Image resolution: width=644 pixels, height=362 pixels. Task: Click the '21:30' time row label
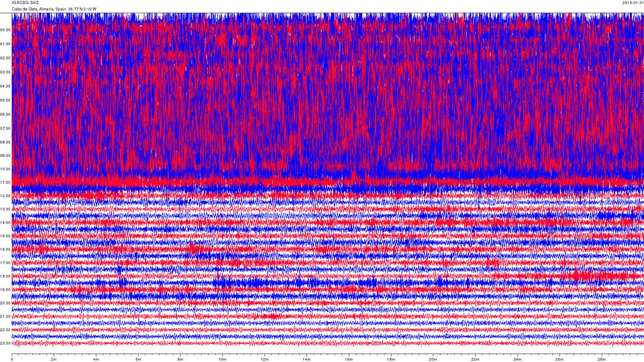click(x=5, y=316)
